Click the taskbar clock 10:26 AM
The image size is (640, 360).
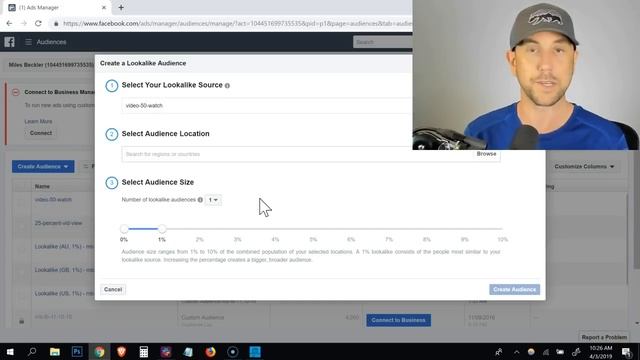pos(600,348)
